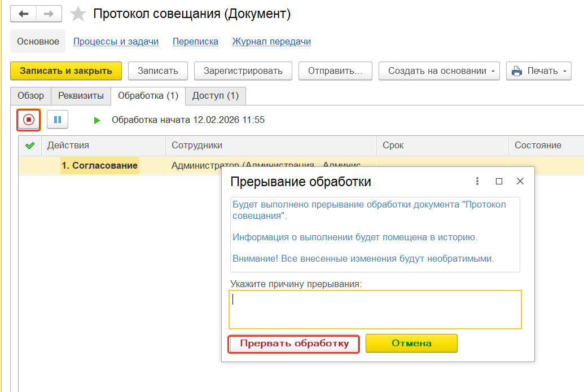Click the interruption reason text field
The height and width of the screenshot is (392, 584).
(375, 309)
